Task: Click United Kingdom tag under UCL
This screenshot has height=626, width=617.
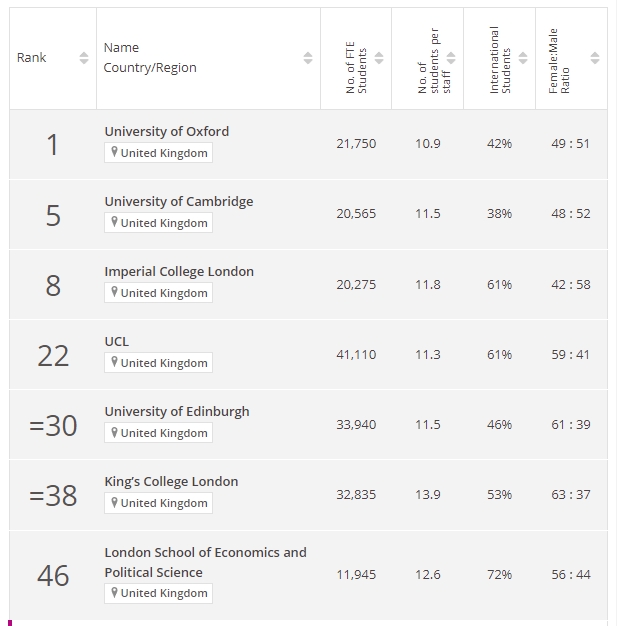Action: pos(159,363)
